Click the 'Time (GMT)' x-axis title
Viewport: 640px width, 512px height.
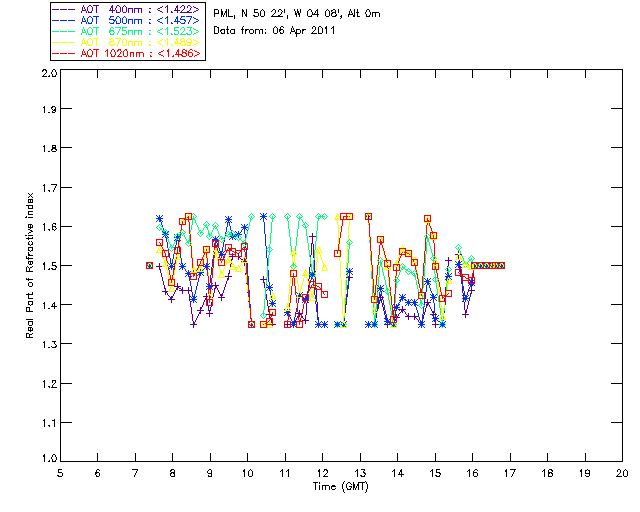click(340, 487)
